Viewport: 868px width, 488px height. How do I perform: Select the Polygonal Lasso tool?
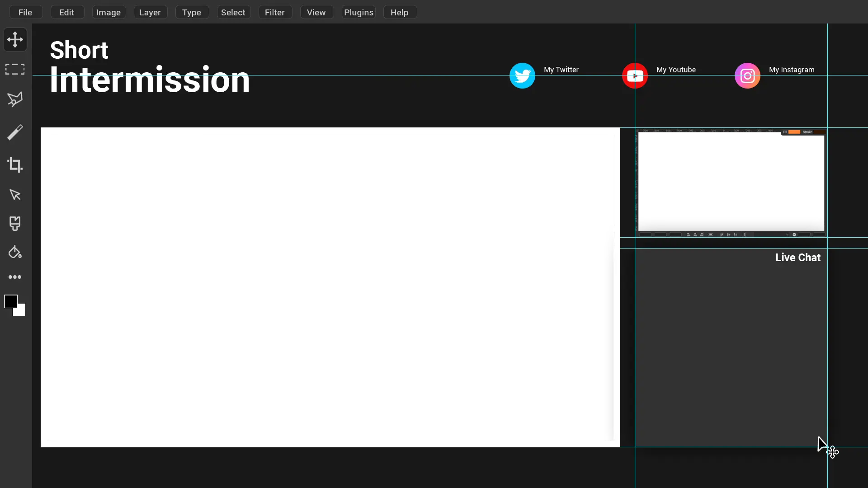coord(15,99)
